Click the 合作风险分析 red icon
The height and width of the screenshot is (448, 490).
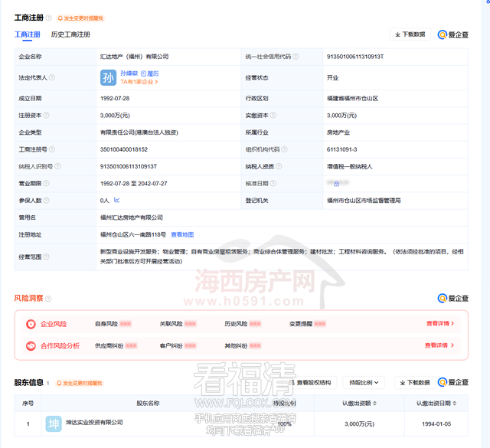31,346
